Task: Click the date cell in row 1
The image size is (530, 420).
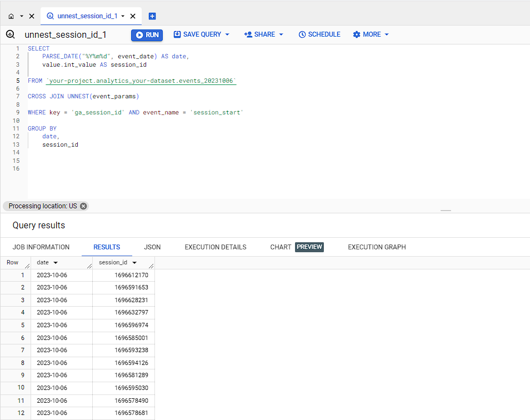Action: (62, 275)
